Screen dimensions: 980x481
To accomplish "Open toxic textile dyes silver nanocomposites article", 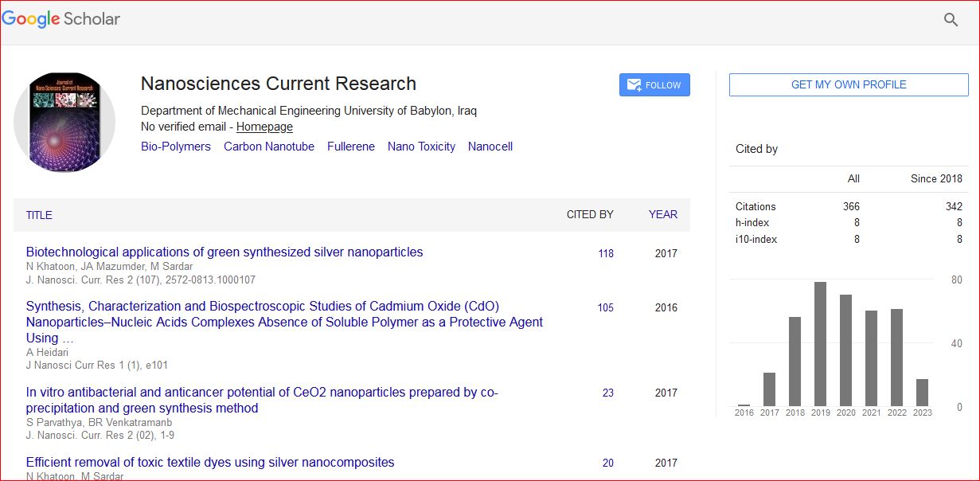I will 210,463.
